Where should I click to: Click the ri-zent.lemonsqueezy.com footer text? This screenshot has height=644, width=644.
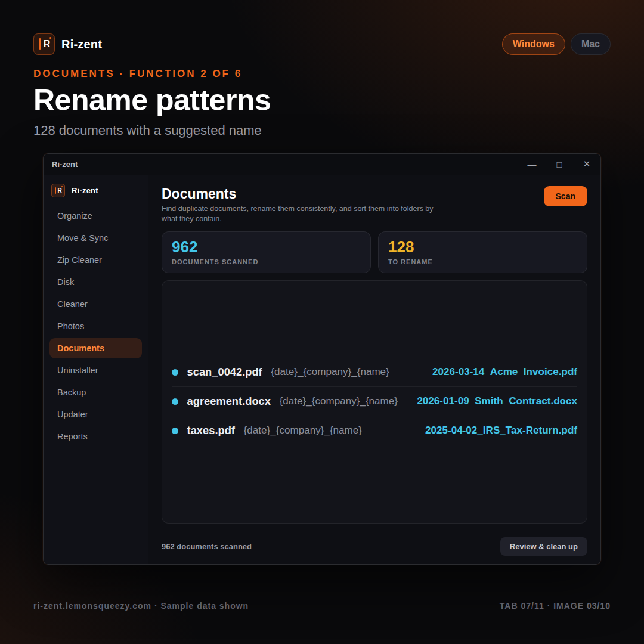tap(92, 606)
